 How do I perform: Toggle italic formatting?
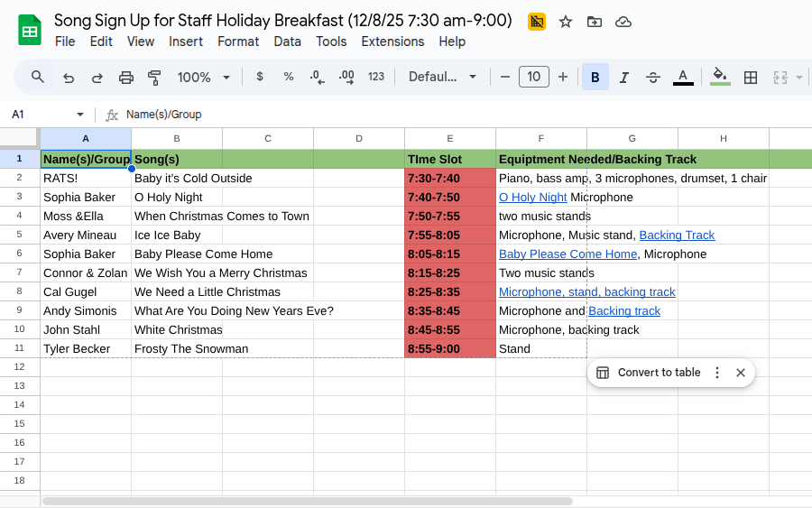[624, 78]
